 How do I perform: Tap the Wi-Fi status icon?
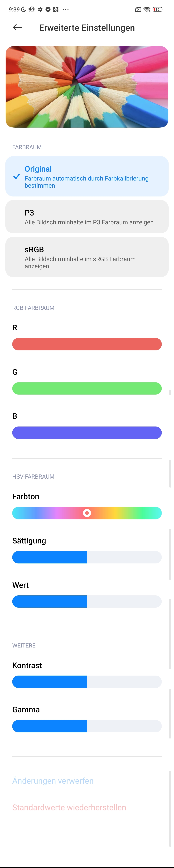[147, 9]
